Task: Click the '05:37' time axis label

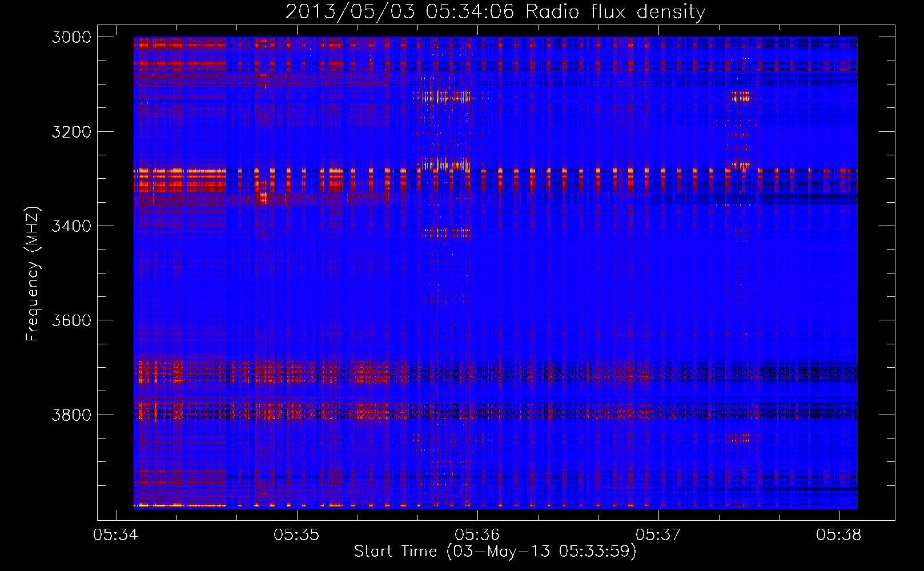Action: click(658, 535)
